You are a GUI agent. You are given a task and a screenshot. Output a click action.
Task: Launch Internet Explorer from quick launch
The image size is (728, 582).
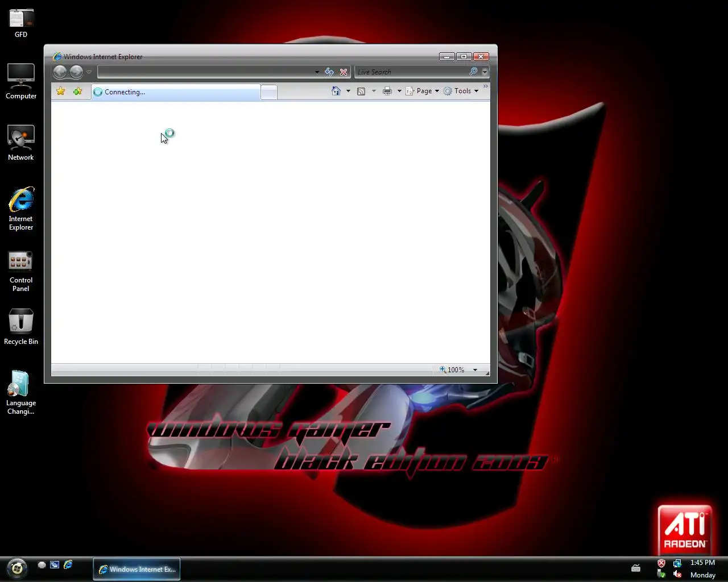coord(68,564)
